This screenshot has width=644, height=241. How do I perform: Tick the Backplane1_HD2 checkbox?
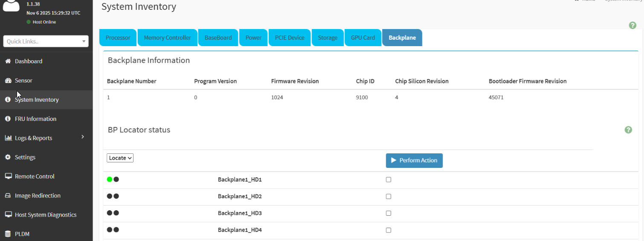tap(389, 197)
